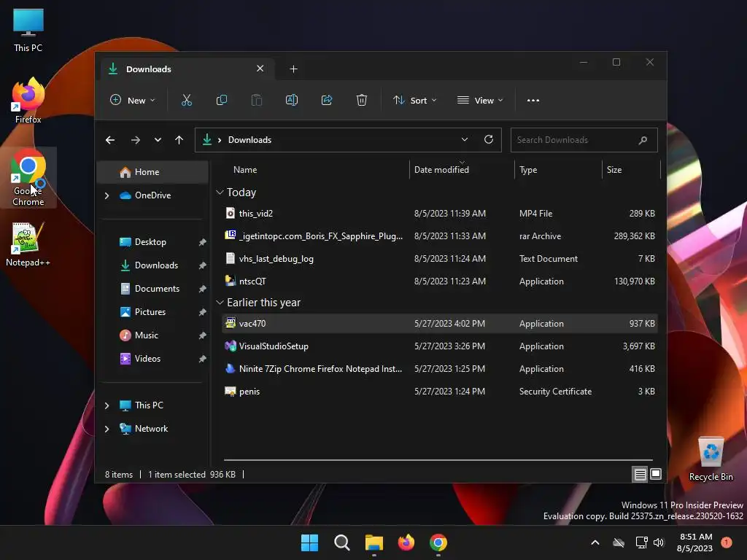The width and height of the screenshot is (747, 560).
Task: Expand the address bar history dropdown
Action: (465, 139)
